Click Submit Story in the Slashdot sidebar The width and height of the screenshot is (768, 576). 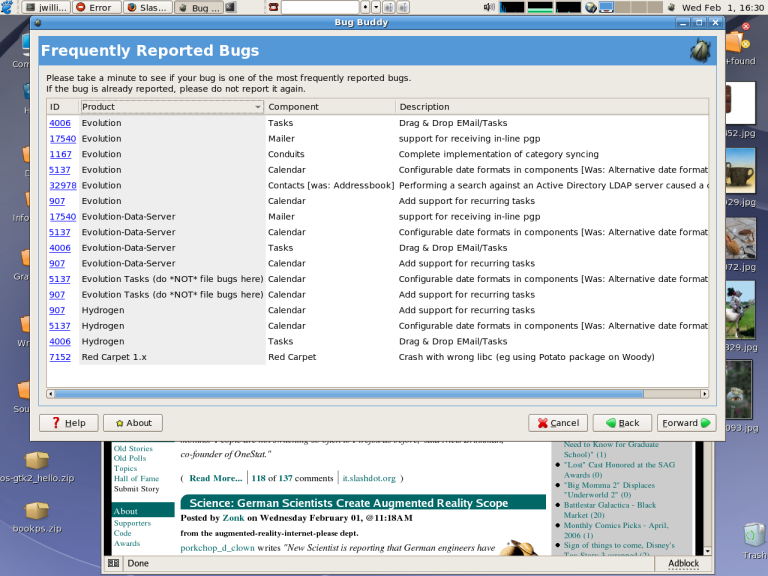(x=137, y=489)
